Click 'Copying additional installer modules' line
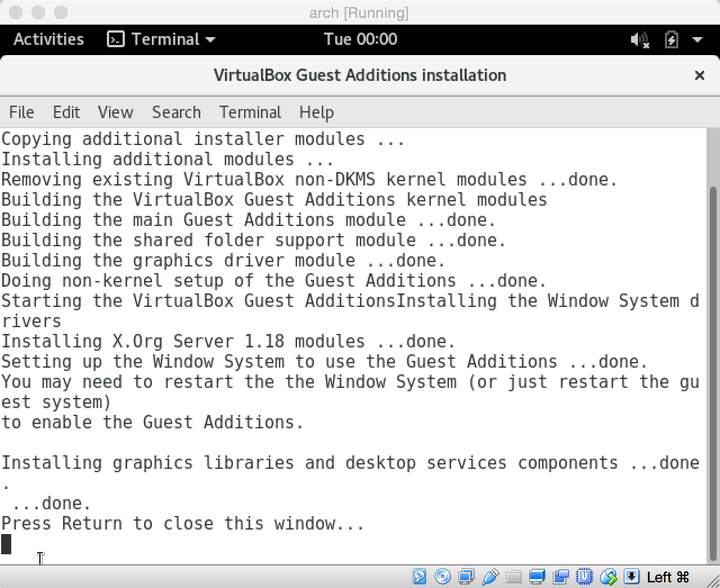 tap(203, 139)
